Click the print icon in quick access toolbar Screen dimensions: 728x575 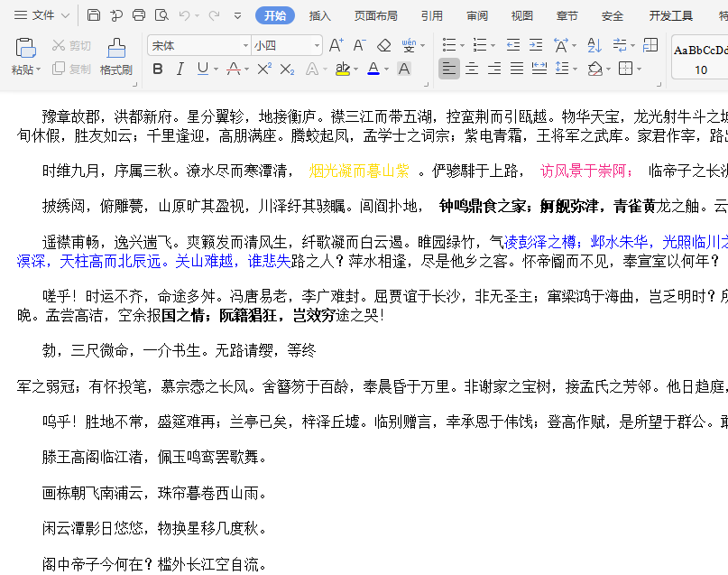coord(138,14)
